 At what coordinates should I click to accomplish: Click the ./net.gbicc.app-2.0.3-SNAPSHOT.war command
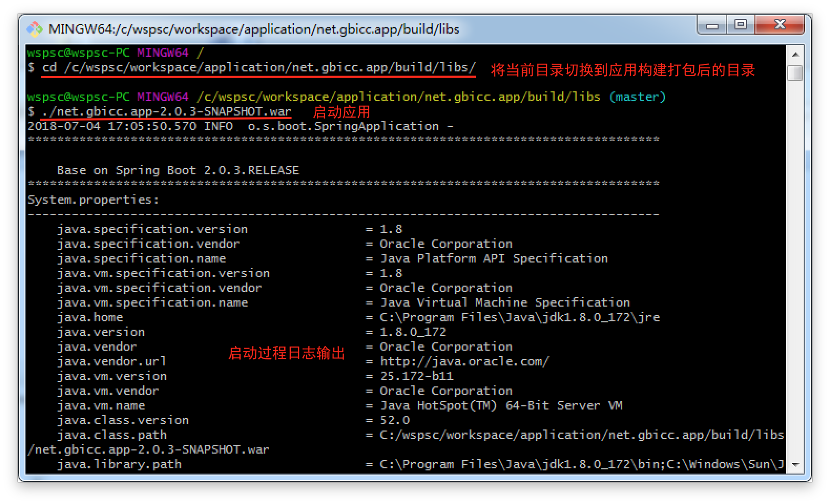(167, 111)
